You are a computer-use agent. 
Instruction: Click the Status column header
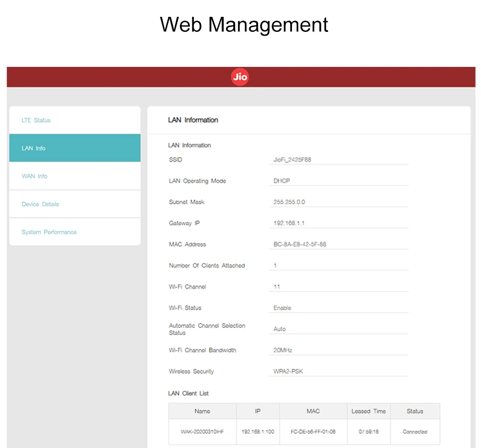click(x=415, y=411)
